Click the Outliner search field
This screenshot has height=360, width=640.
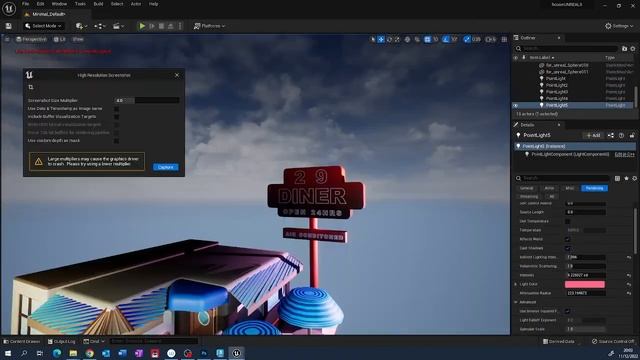[566, 49]
